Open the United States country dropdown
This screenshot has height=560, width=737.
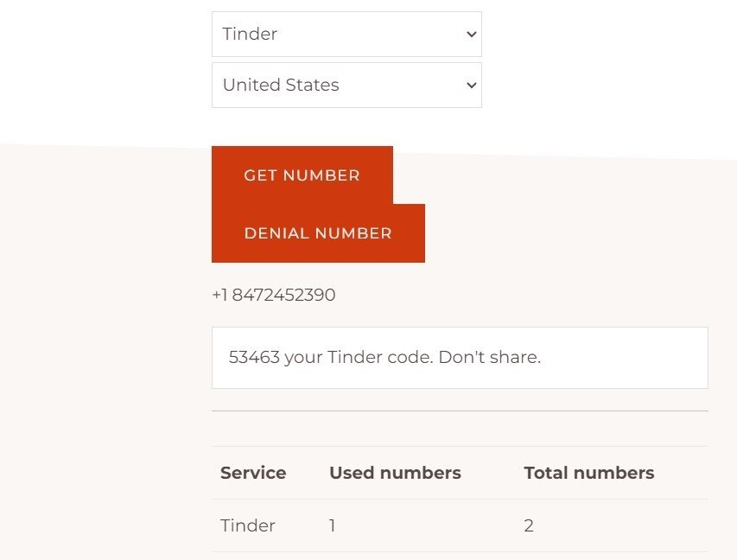click(x=346, y=85)
